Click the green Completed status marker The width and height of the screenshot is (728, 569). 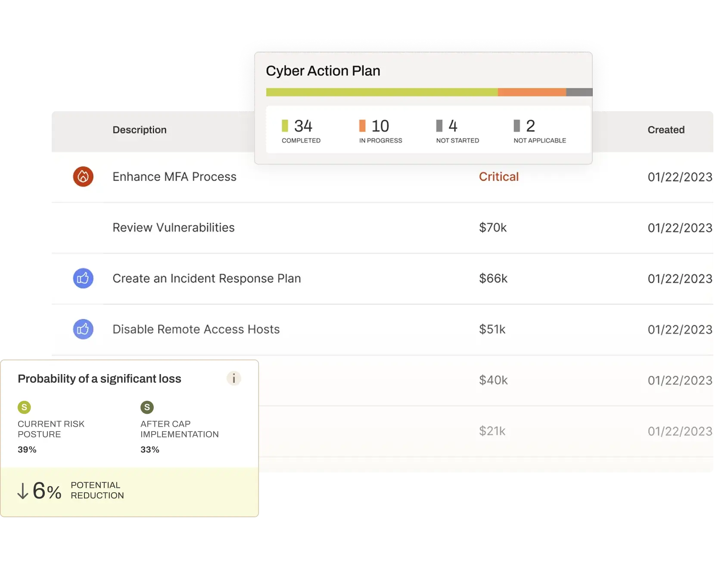285,126
